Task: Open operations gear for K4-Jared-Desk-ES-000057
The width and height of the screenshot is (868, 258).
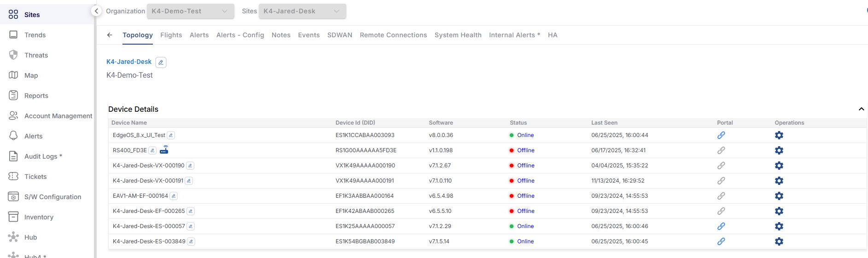Action: [779, 226]
